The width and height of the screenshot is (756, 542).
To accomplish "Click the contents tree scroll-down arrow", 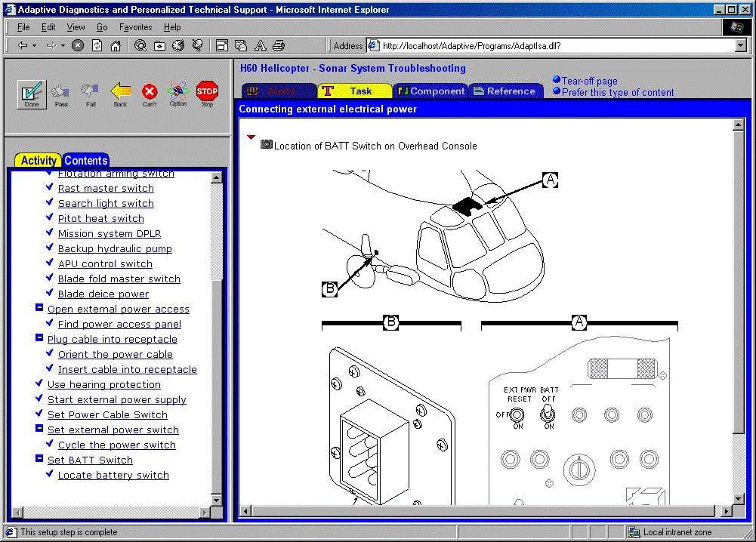I will tap(217, 500).
